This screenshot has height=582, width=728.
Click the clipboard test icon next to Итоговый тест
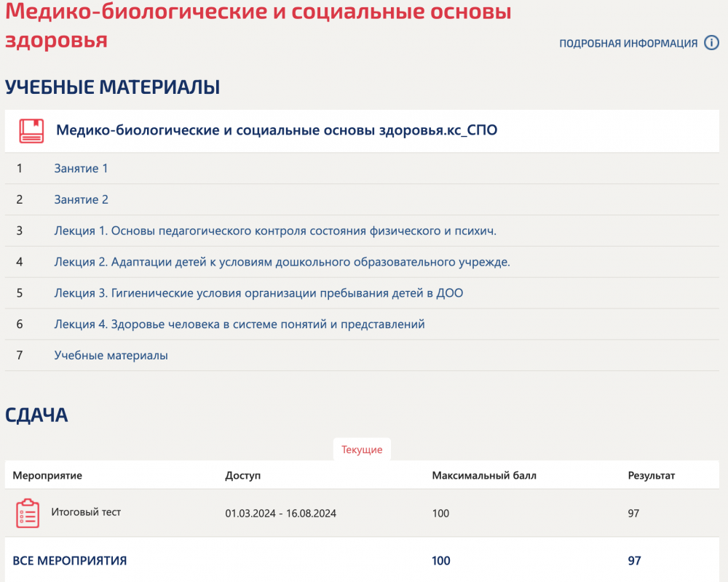click(x=28, y=514)
